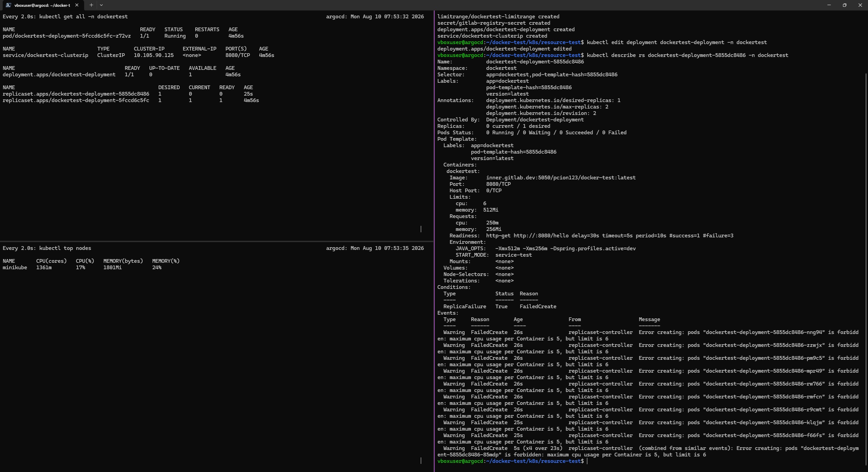Click FailedCreate event for pod ending nng94
Image resolution: width=868 pixels, height=472 pixels.
click(648, 335)
